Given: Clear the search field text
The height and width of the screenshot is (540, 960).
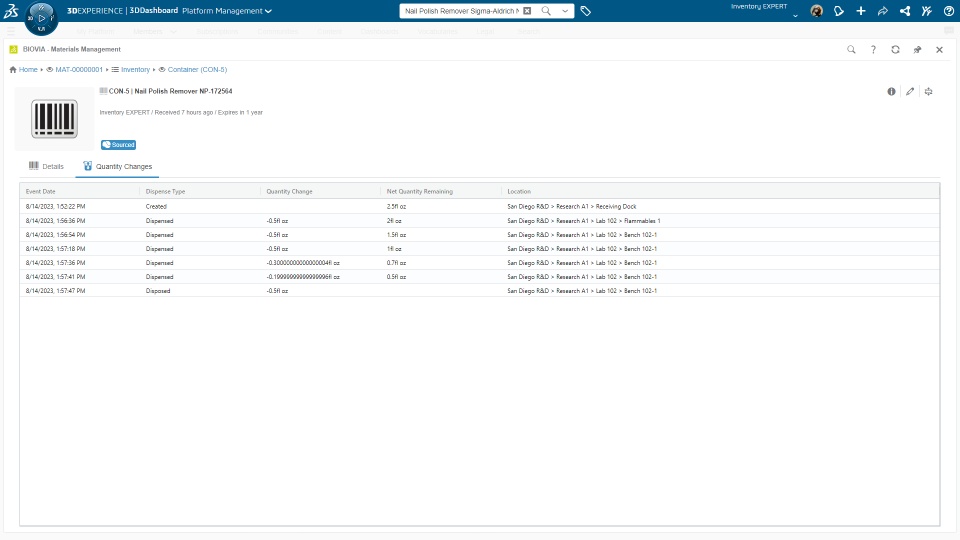Looking at the screenshot, I should pos(527,11).
